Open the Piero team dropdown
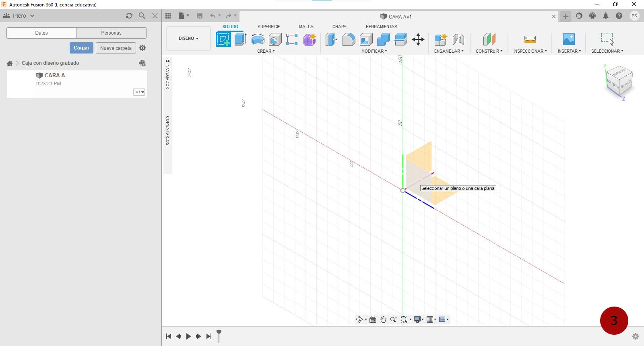This screenshot has height=346, width=644. click(x=19, y=16)
